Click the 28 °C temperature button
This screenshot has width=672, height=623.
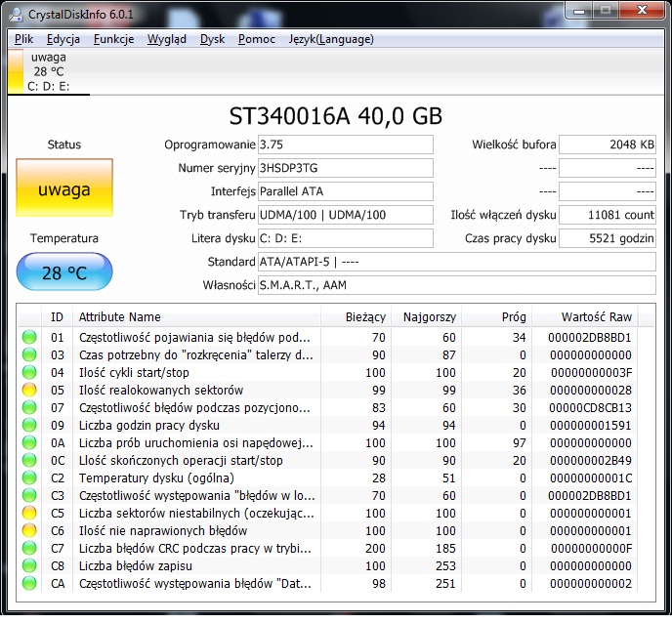point(64,271)
